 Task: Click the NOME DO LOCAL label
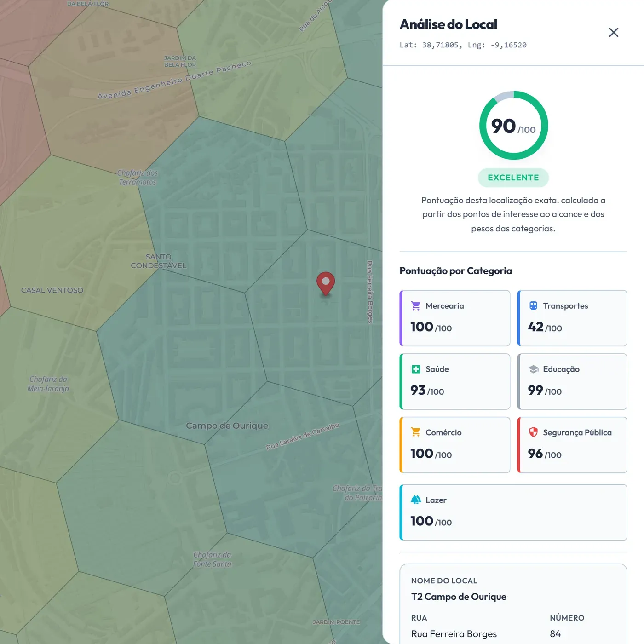tap(444, 581)
